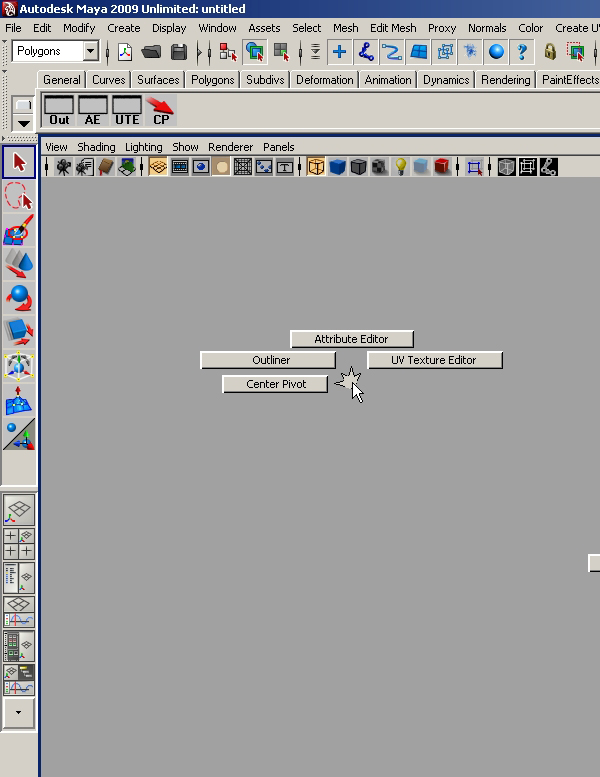Switch to smooth shade all blue cube
Viewport: 600px width, 777px height.
[x=337, y=167]
